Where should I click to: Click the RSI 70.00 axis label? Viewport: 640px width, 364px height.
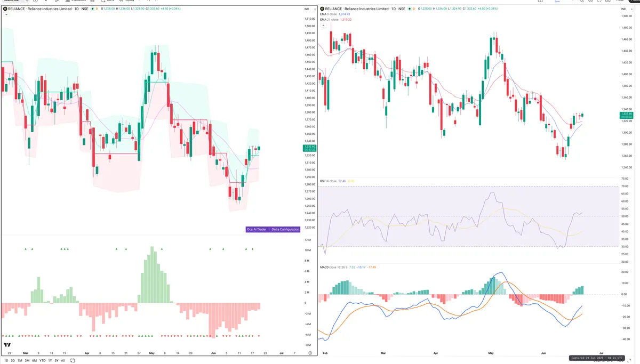[625, 187]
